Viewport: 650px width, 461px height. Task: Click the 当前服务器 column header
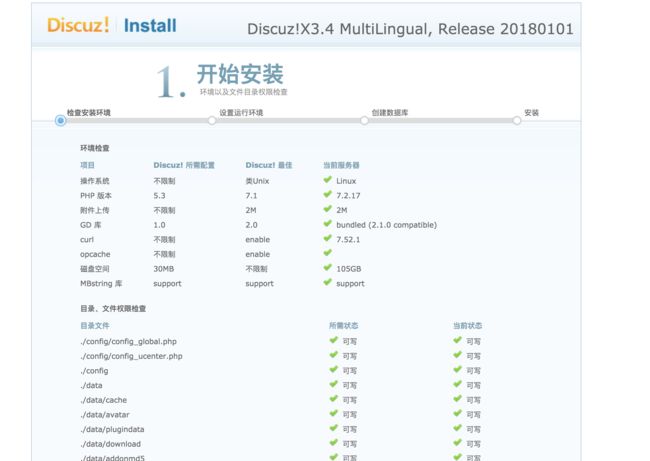point(341,165)
